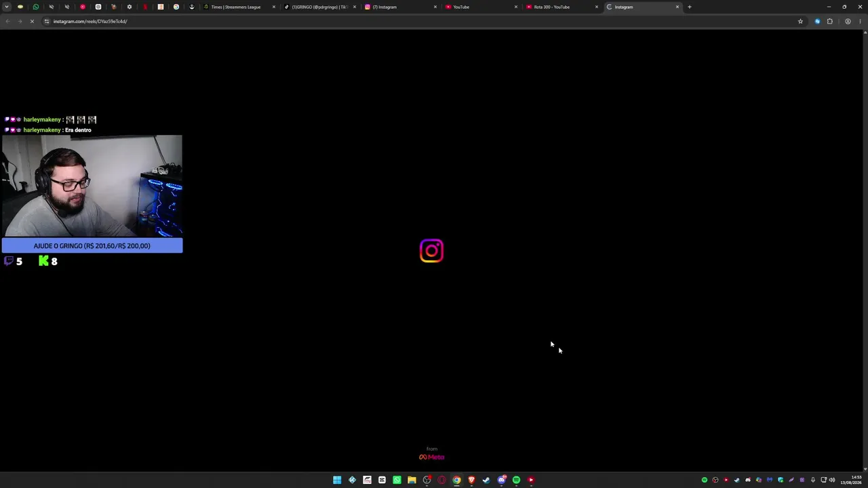
Task: Click the 'Era dentro' chat message
Action: pos(78,130)
